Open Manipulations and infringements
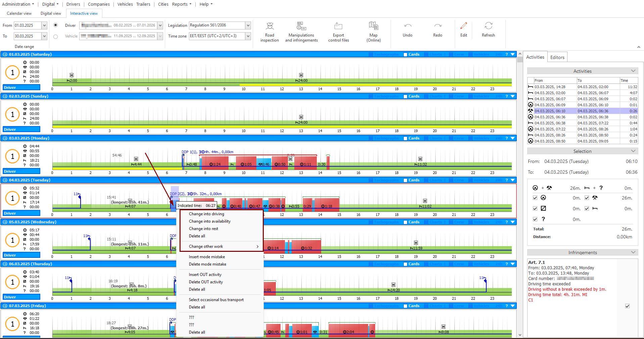Image resolution: width=644 pixels, height=339 pixels. (301, 32)
